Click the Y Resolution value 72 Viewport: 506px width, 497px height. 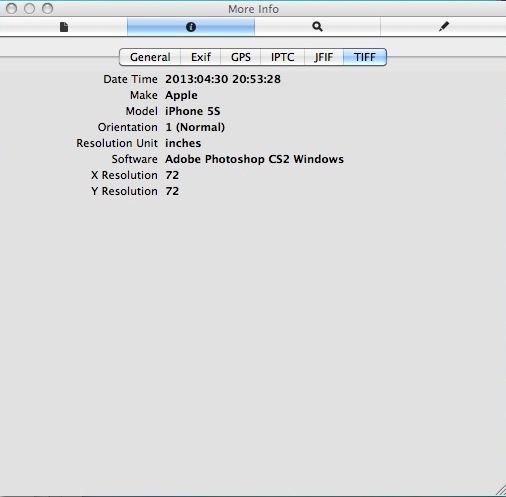click(172, 191)
